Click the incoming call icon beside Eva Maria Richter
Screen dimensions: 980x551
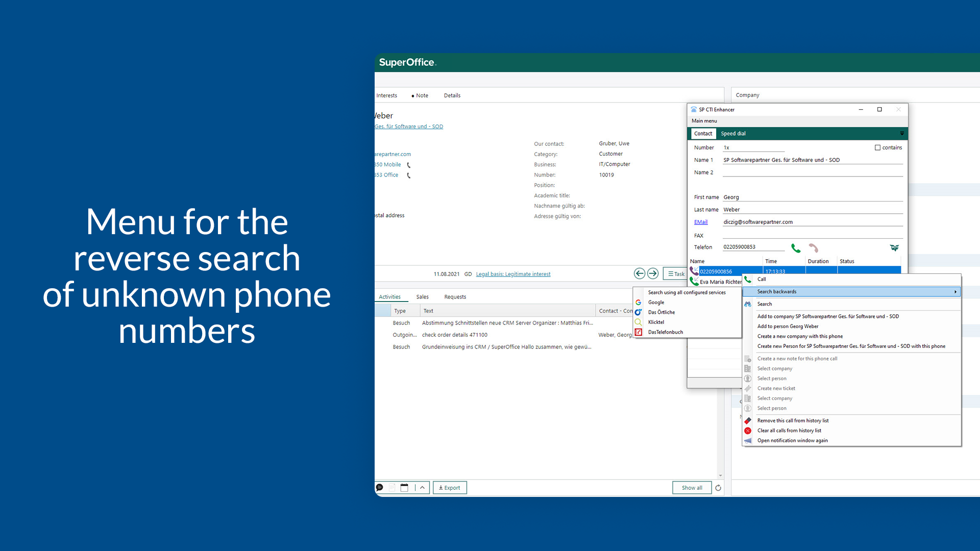[694, 281]
